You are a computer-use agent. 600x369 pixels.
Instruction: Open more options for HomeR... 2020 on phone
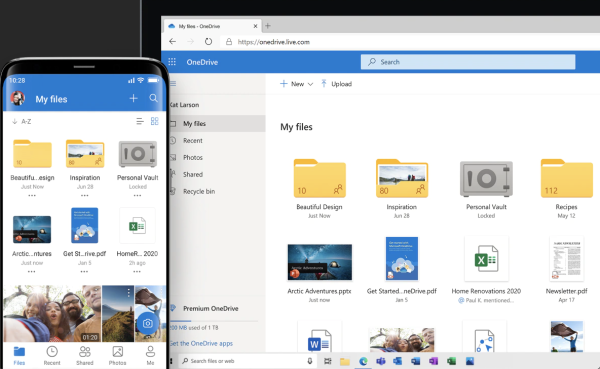(x=137, y=272)
